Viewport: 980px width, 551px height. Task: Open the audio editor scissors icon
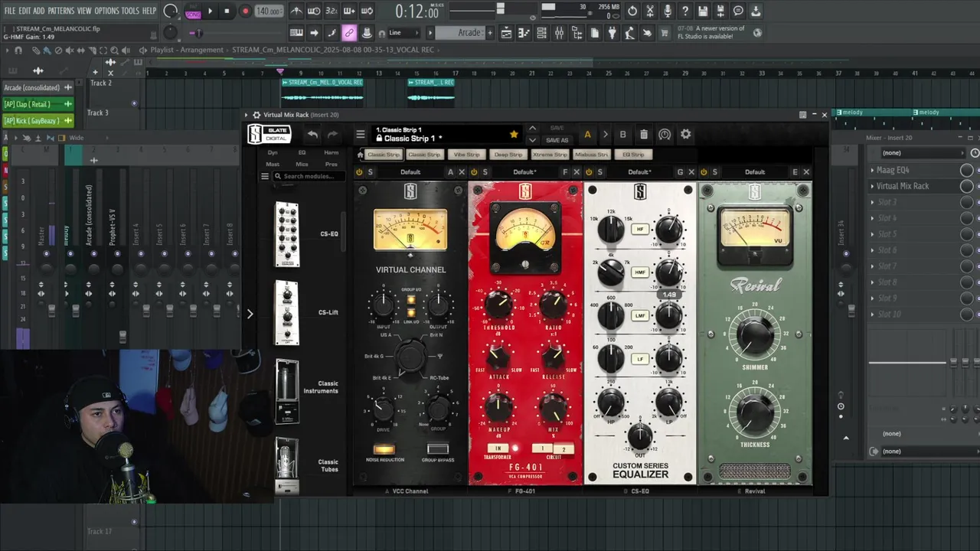[650, 11]
